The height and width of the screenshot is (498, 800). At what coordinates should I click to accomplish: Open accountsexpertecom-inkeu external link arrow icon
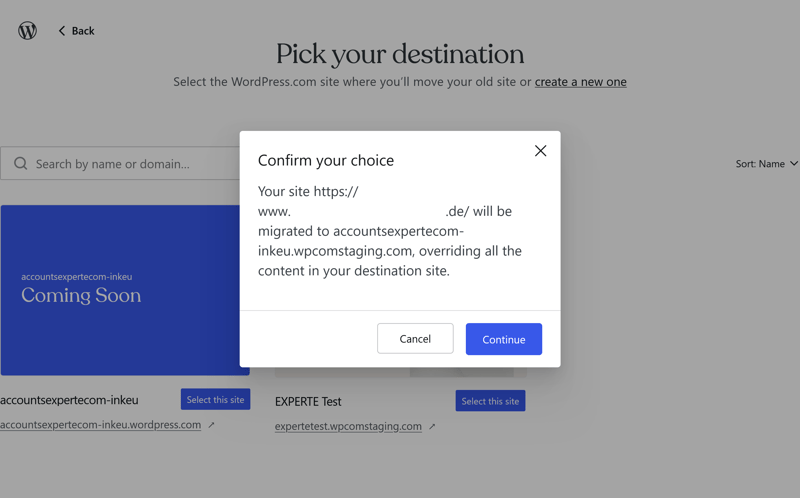(x=211, y=425)
